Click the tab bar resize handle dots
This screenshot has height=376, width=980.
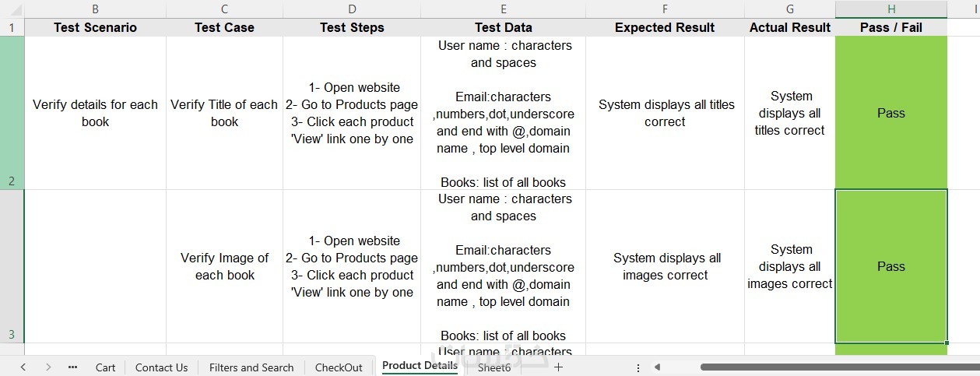(x=638, y=367)
